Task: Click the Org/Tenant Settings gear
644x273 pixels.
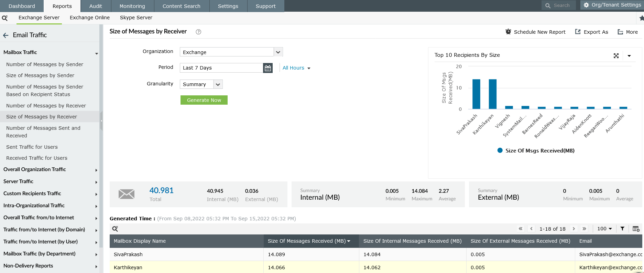Action: [x=587, y=5]
